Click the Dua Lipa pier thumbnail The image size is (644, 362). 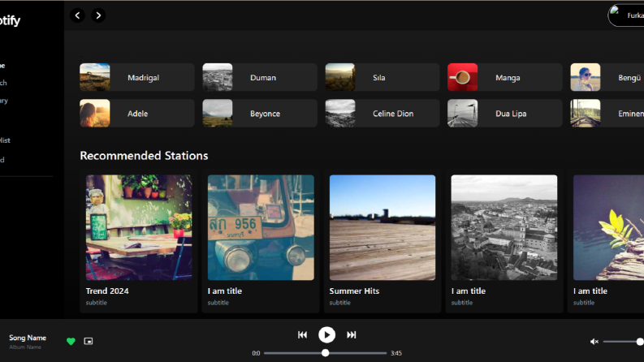pos(462,114)
